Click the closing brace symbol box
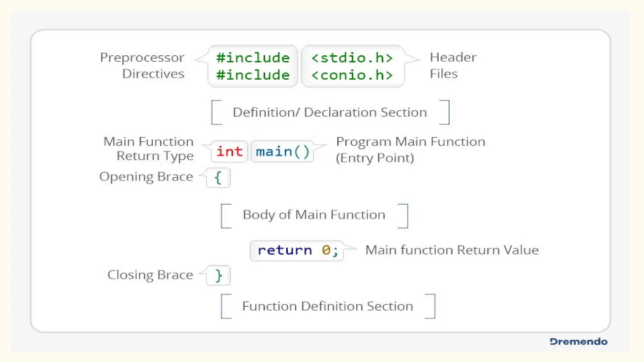This screenshot has width=644, height=362. (x=218, y=276)
